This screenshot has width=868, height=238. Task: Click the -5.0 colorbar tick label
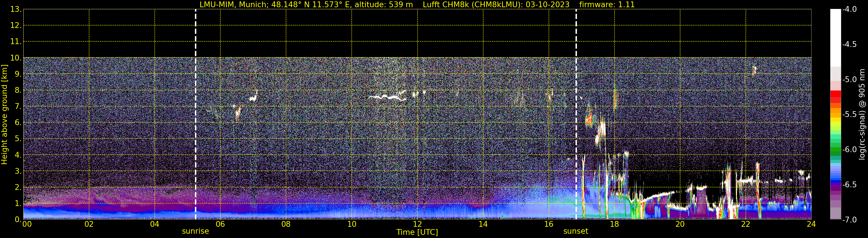[x=849, y=80]
